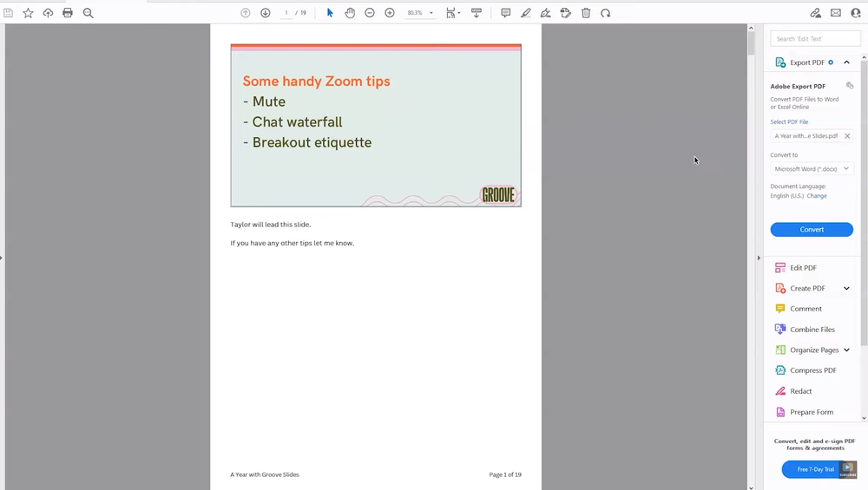Click the scrolling mode icon
This screenshot has width=868, height=490.
(476, 13)
